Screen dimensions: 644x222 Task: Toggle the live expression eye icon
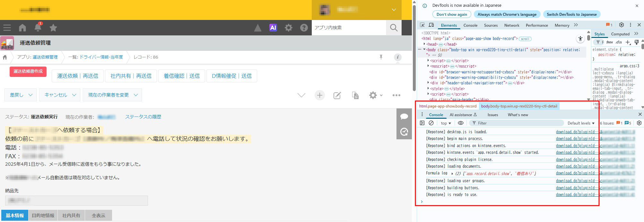[x=460, y=123]
